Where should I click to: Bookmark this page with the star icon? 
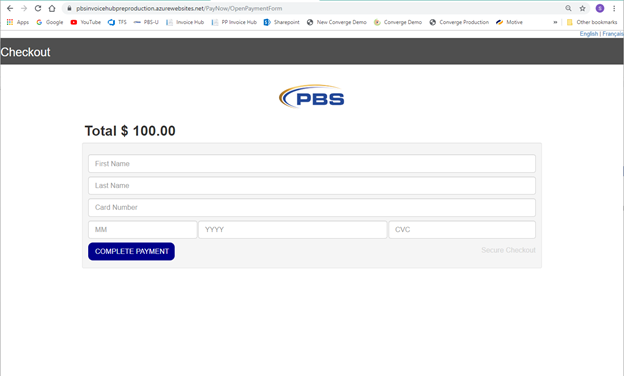pyautogui.click(x=583, y=8)
